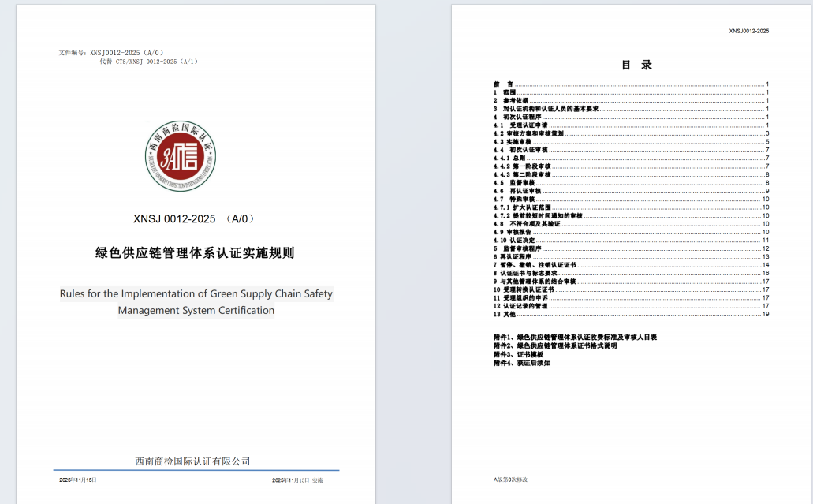813x504 pixels.
Task: Open TOC entry "4 初次认证程序"
Action: (x=517, y=117)
